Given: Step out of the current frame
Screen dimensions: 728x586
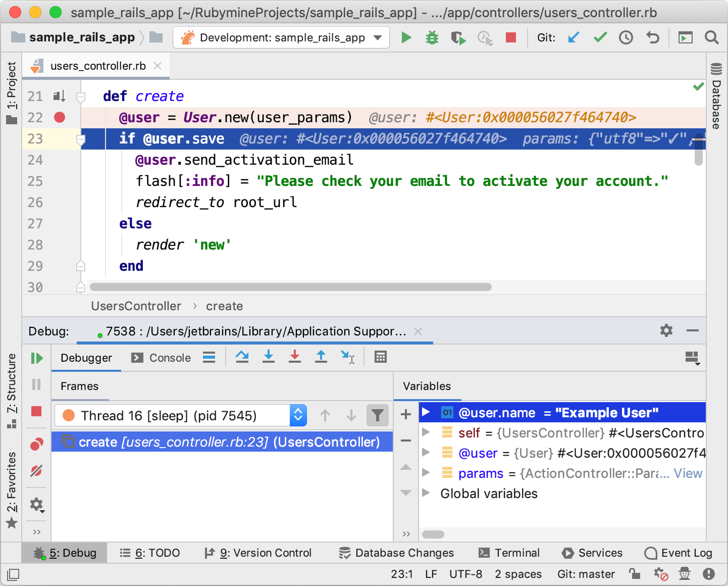Looking at the screenshot, I should coord(321,357).
